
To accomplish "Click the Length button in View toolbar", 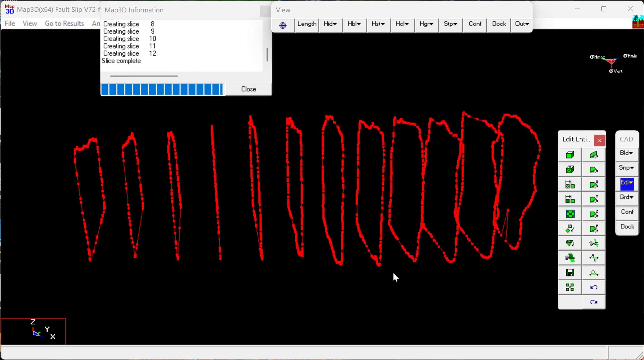I will tap(307, 24).
